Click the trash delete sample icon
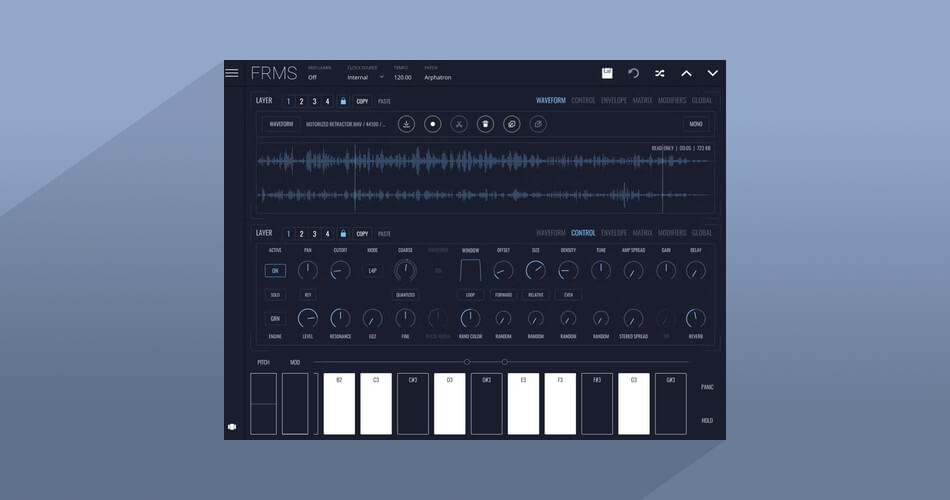Screen dimensions: 950x500 pos(485,124)
